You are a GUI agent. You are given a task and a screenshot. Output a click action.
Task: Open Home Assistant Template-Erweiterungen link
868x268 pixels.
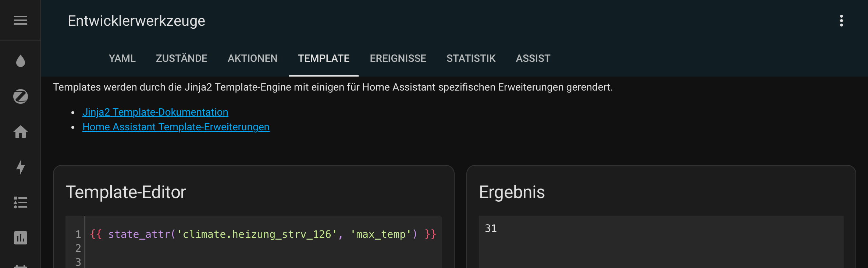176,127
